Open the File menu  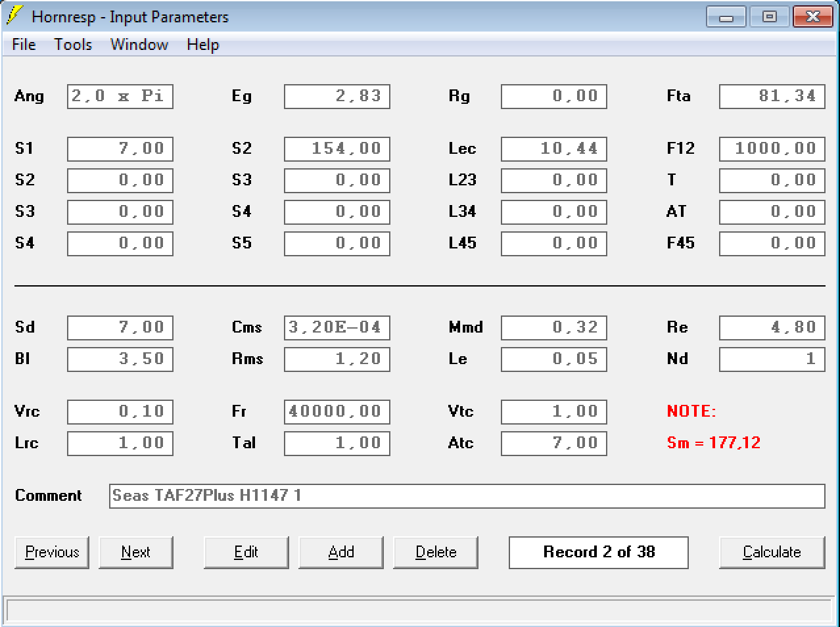point(24,45)
